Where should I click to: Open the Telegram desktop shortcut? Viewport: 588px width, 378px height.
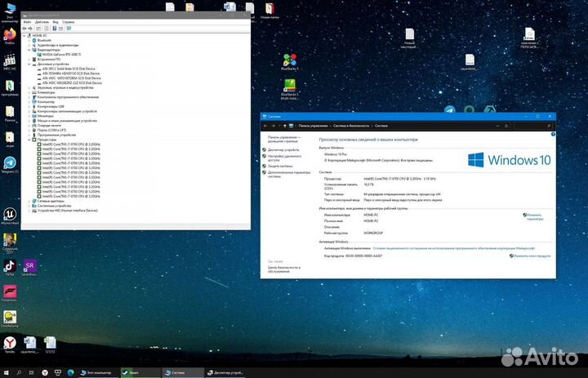coord(10,164)
